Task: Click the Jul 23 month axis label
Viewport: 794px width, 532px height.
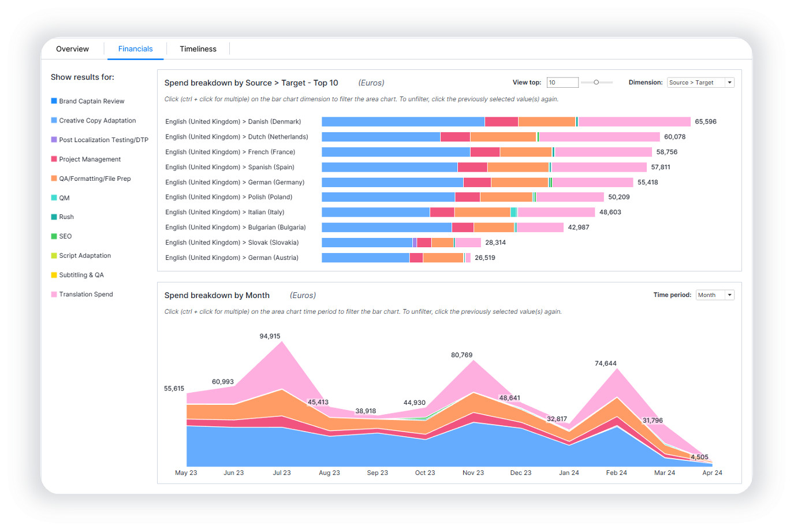Action: point(282,473)
